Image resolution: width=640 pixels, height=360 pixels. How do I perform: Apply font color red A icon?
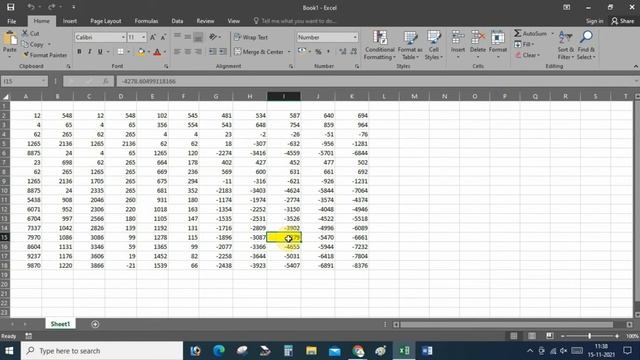pyautogui.click(x=157, y=52)
